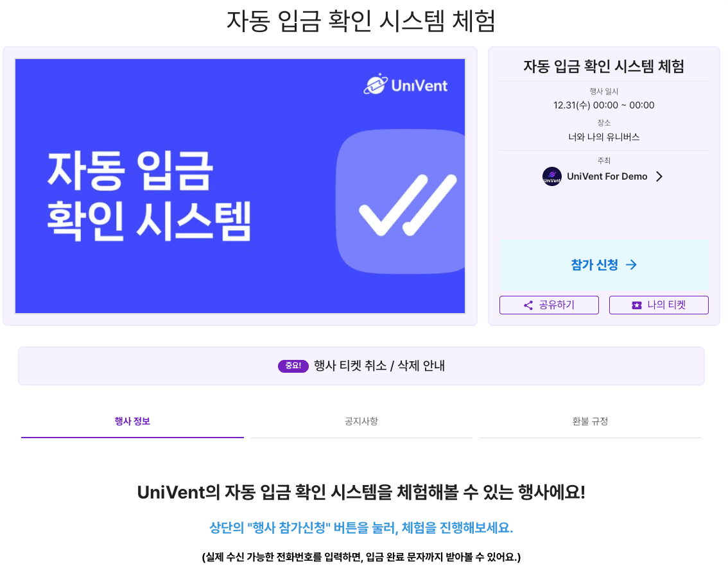
Task: Switch to the 공지사항 tab
Action: click(x=361, y=422)
